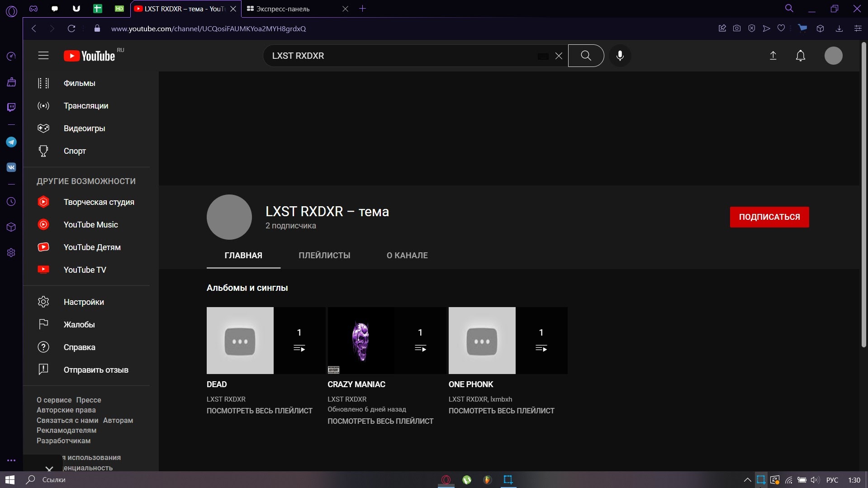Image resolution: width=868 pixels, height=488 pixels.
Task: Click the YouTube logo to go home
Action: tap(90, 56)
